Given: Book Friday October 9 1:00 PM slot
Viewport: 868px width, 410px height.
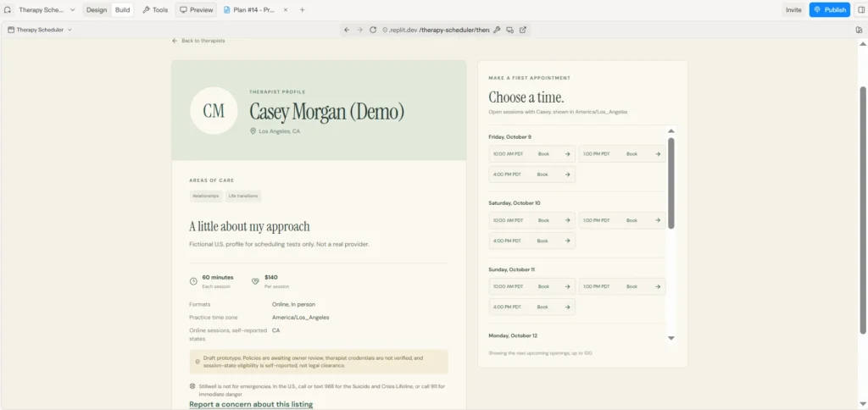Looking at the screenshot, I should tap(622, 154).
